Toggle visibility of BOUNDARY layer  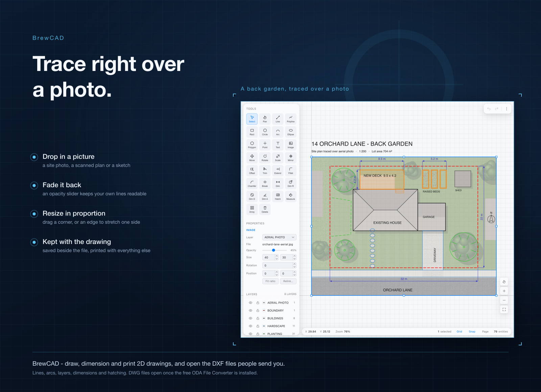[x=251, y=311]
